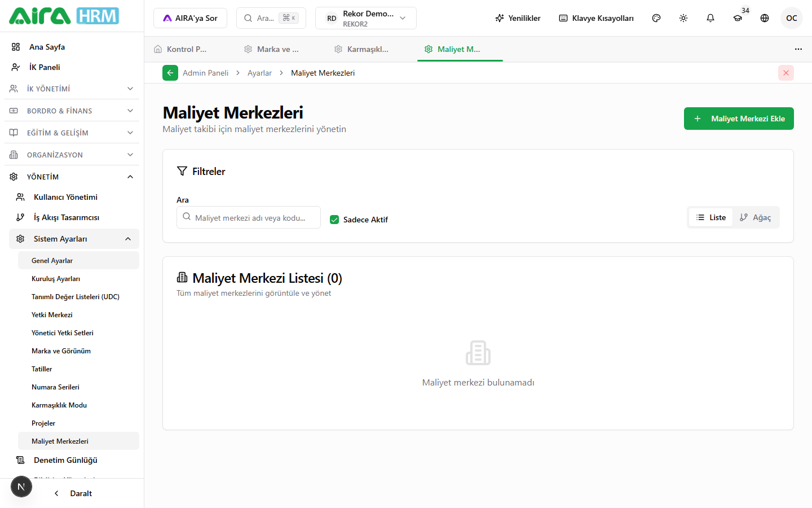Open İK Paneli in sidebar
This screenshot has height=508, width=812.
(x=72, y=67)
